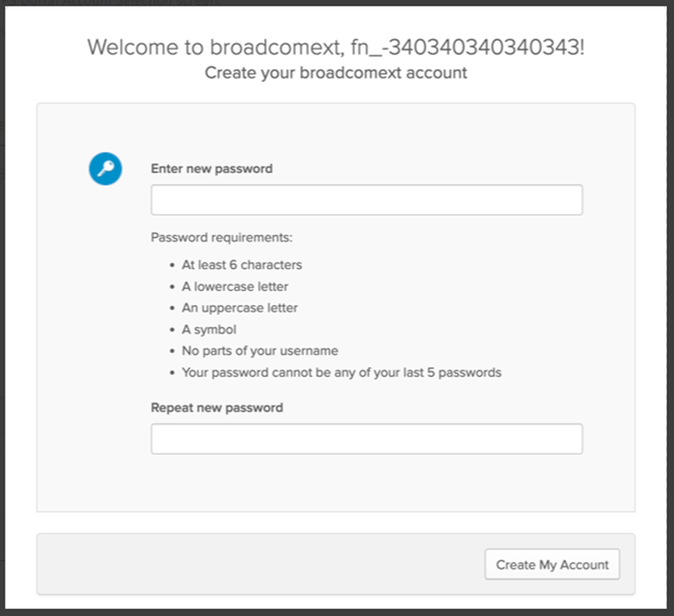Click the bullet before "At least 6 characters"
The width and height of the screenshot is (674, 616).
(x=172, y=266)
